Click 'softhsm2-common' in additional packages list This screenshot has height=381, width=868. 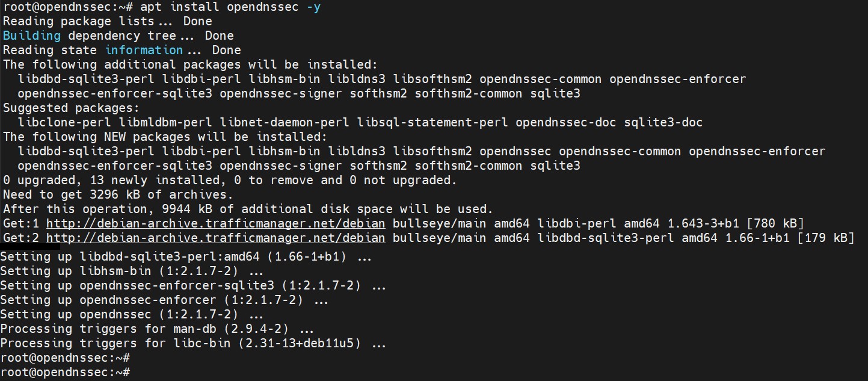[x=469, y=93]
